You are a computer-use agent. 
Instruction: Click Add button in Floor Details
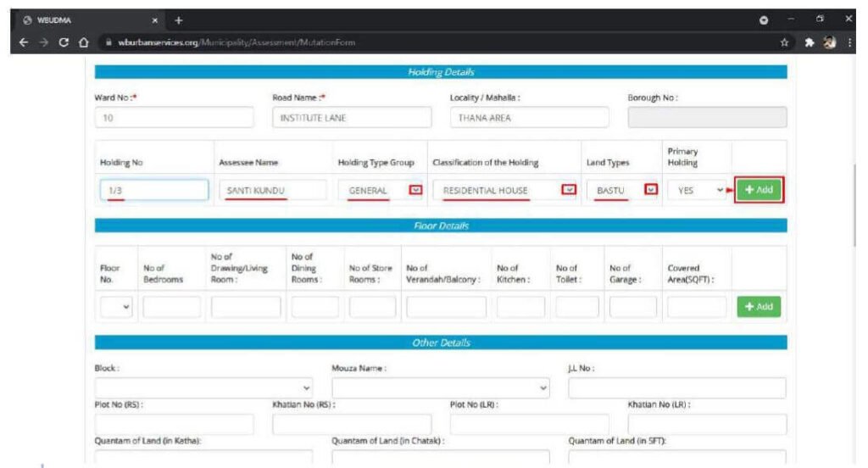pos(759,306)
